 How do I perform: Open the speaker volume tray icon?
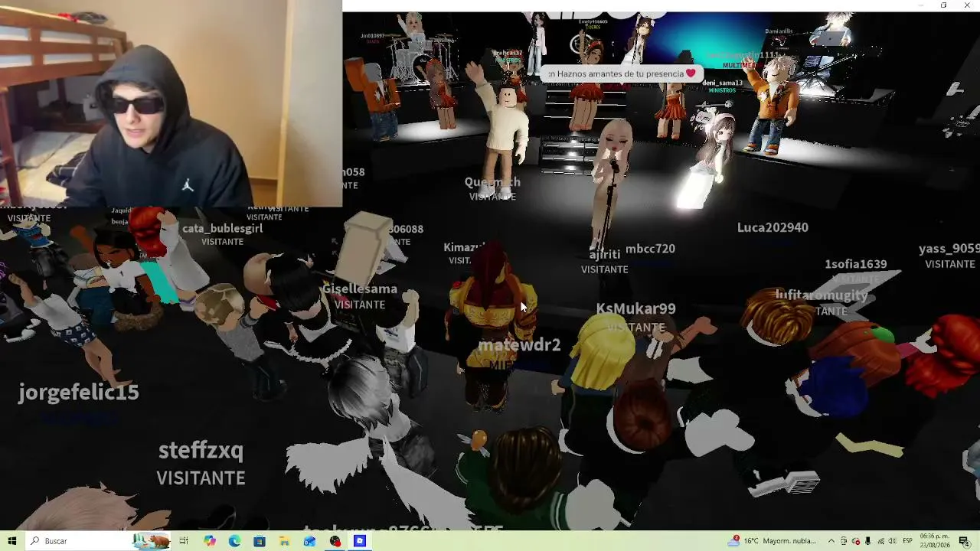tap(893, 541)
